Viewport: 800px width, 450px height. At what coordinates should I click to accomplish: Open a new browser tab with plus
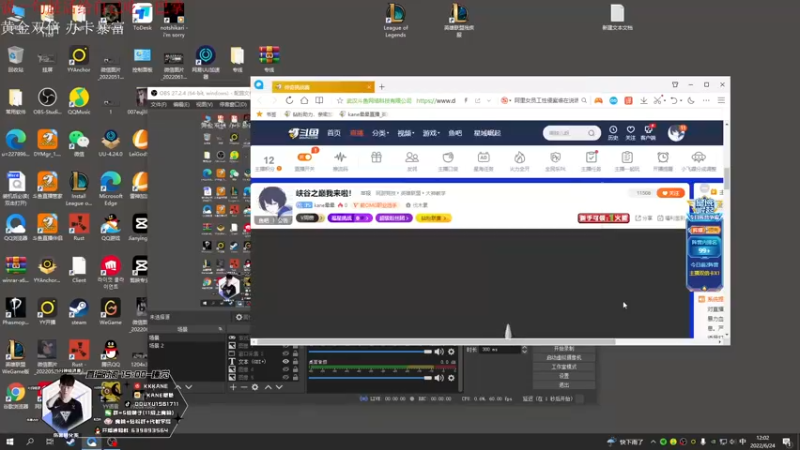(x=382, y=87)
